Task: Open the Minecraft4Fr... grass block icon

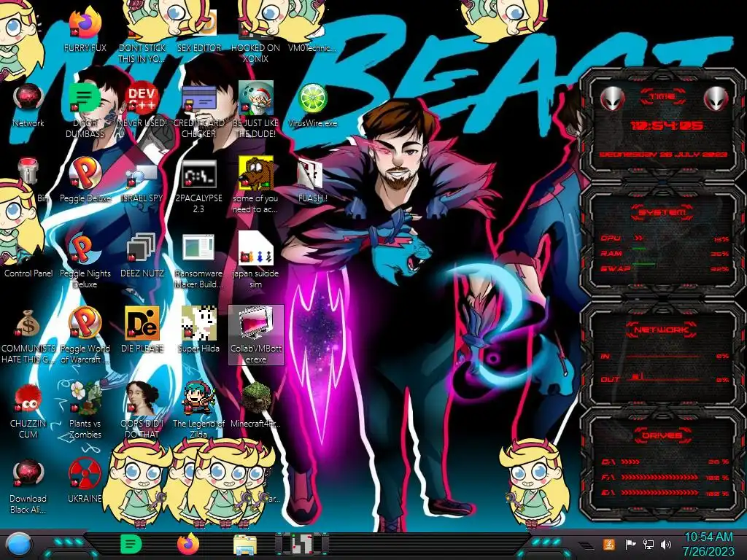Action: coord(255,398)
